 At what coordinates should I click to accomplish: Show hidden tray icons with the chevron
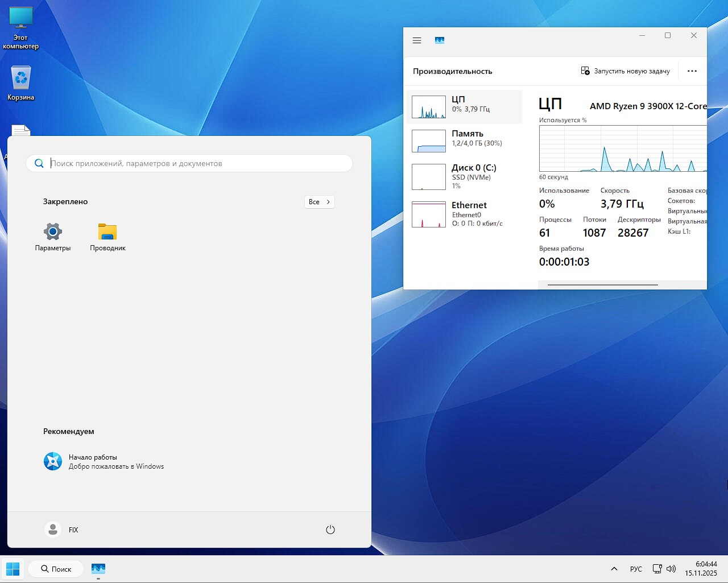click(x=614, y=569)
